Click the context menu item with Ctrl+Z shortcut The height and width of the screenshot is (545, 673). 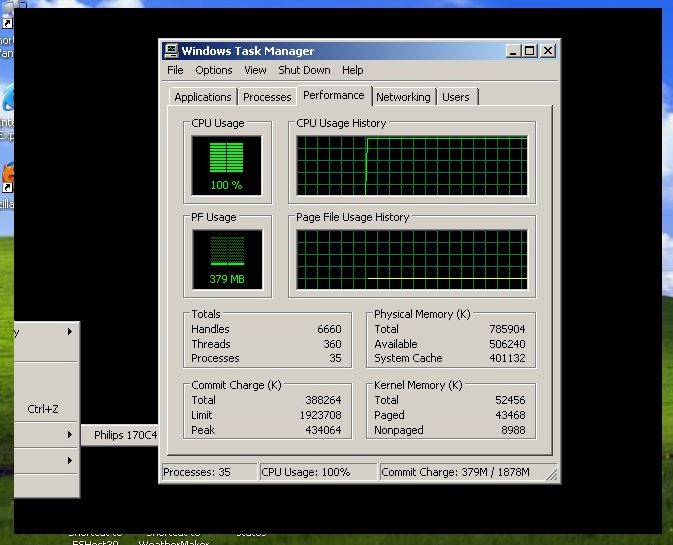[x=45, y=409]
